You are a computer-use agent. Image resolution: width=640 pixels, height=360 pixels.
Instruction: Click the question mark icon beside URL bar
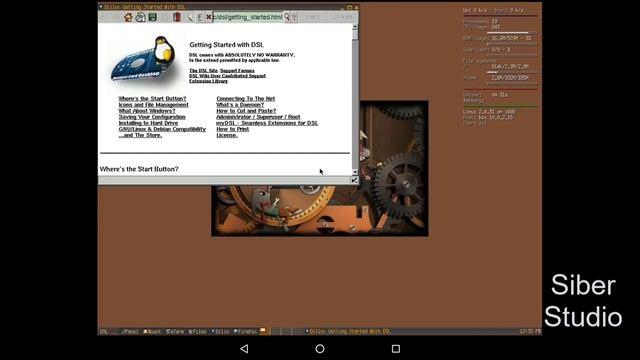tap(294, 17)
